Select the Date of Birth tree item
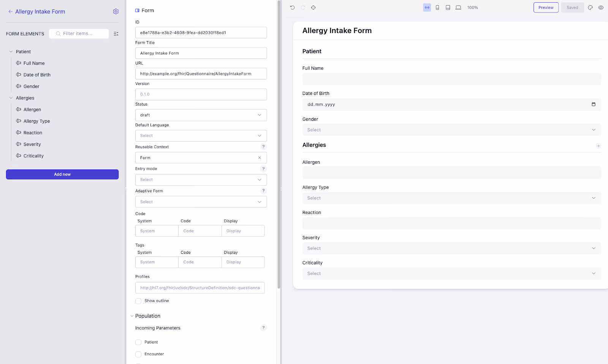Screen dimensions: 608x364 pos(37,75)
